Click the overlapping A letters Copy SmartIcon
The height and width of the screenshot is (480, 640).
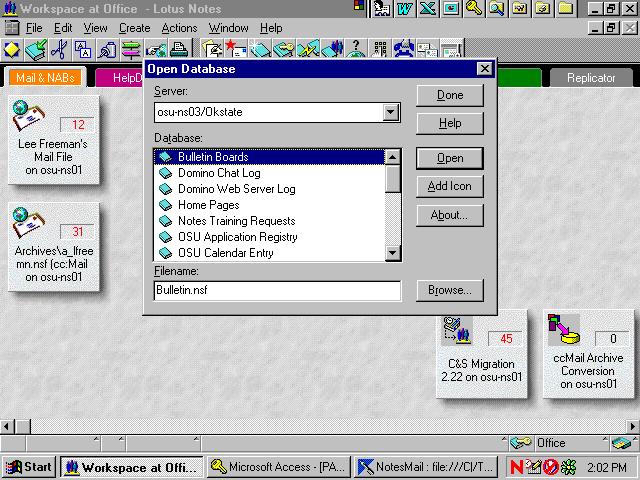tap(83, 50)
